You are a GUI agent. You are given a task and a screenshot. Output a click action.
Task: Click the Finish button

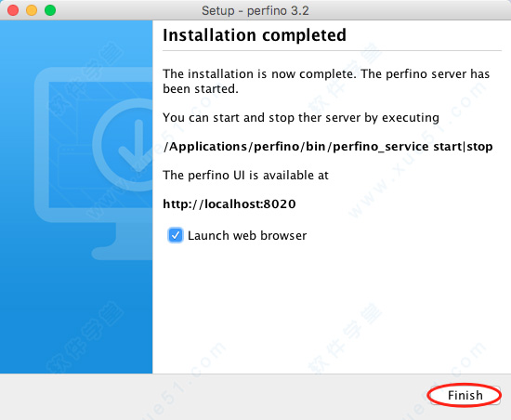tap(465, 395)
